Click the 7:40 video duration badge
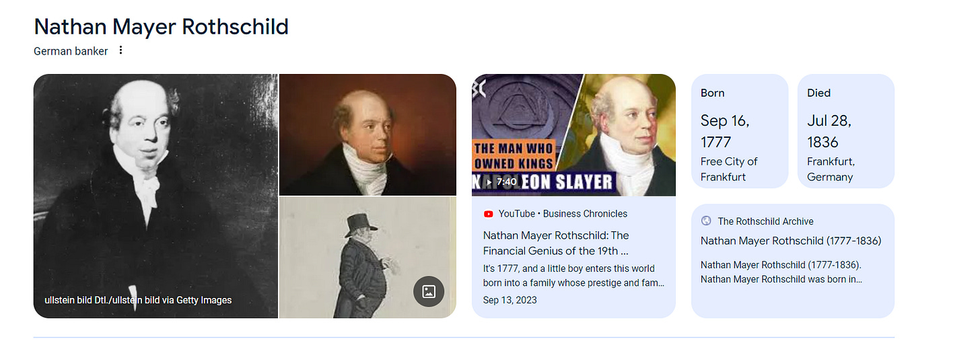 click(x=501, y=182)
